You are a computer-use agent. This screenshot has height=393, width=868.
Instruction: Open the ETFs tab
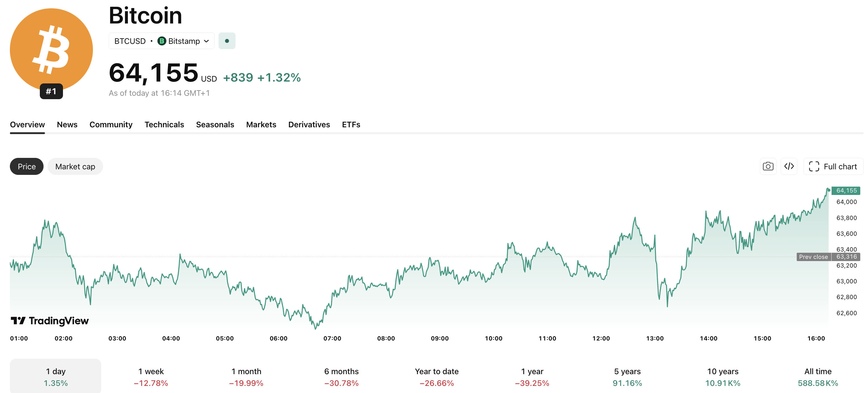[x=351, y=125]
